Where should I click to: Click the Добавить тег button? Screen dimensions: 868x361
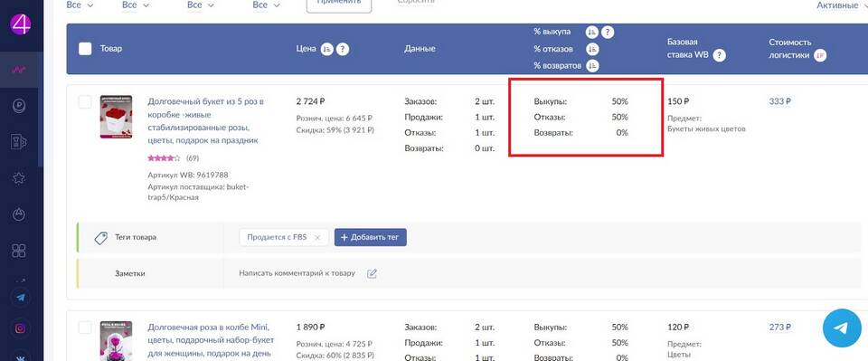point(371,238)
